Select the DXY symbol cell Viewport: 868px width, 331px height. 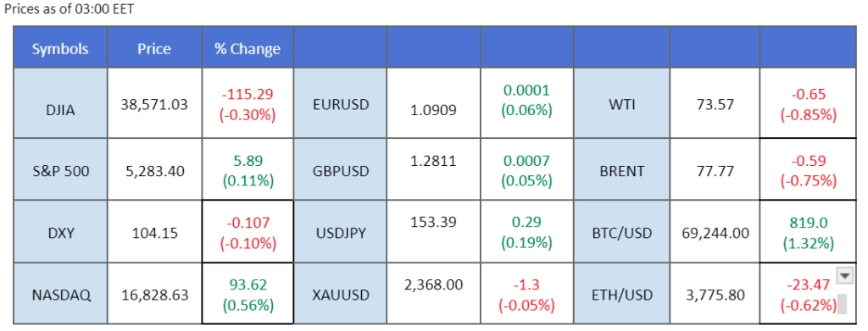click(60, 233)
